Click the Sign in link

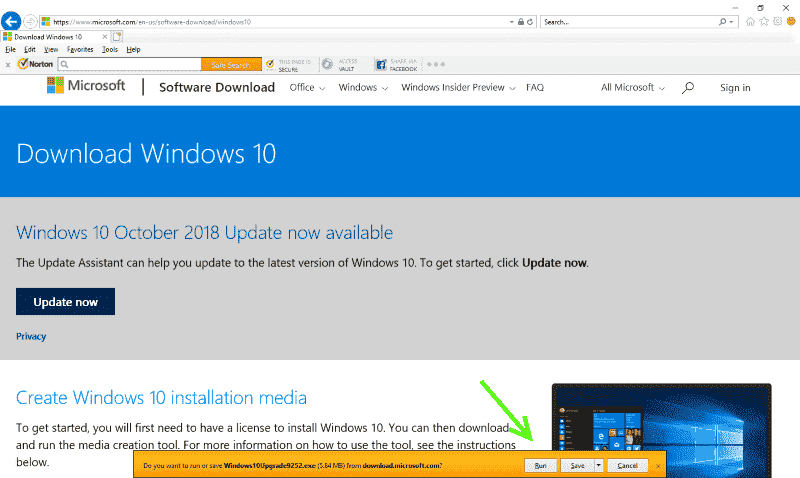point(735,88)
